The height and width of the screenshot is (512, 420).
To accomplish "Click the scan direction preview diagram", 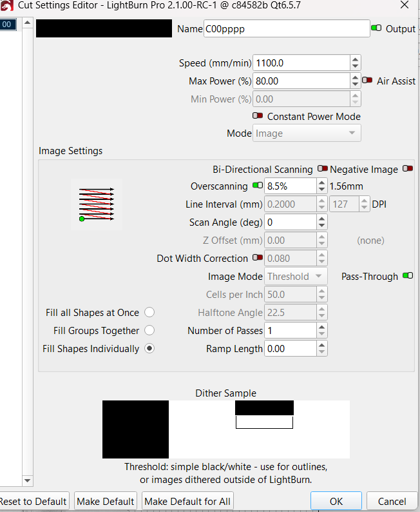I will (x=96, y=204).
